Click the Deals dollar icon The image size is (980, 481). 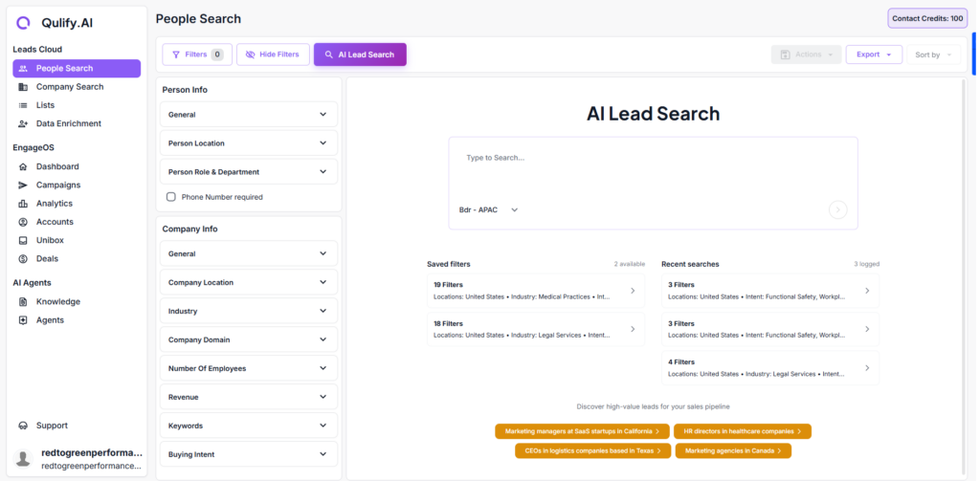(23, 258)
